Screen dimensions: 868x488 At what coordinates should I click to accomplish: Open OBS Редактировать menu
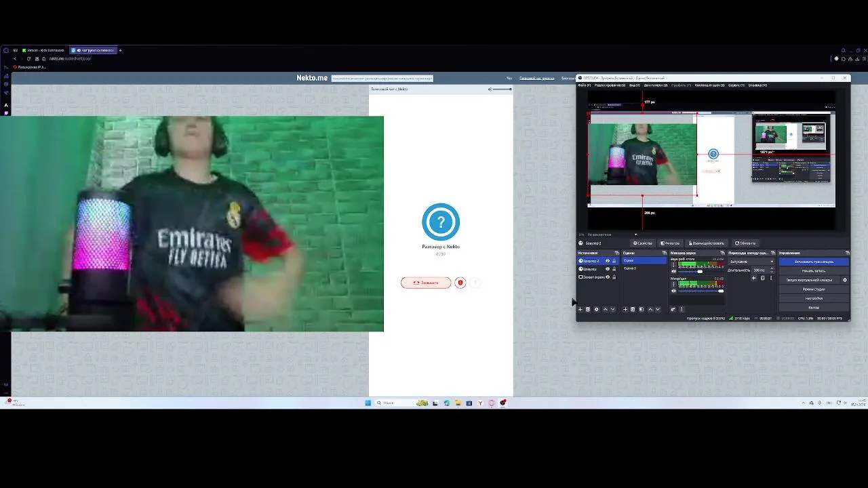(610, 85)
